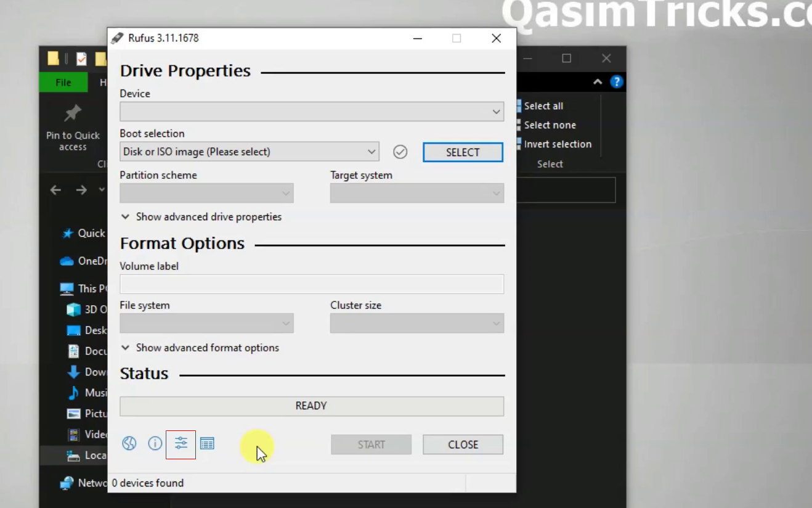The image size is (812, 508).
Task: Close the Rufus window with the title-bar X
Action: [x=496, y=38]
